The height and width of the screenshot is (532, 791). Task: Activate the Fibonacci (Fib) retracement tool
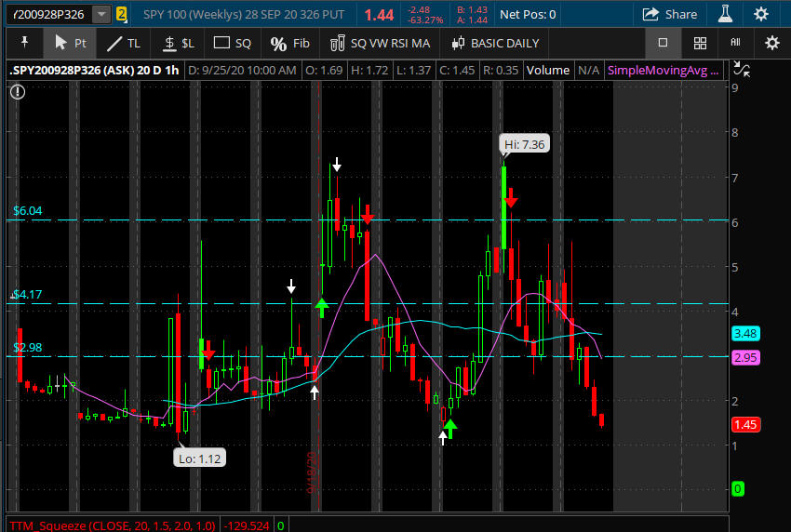(289, 43)
